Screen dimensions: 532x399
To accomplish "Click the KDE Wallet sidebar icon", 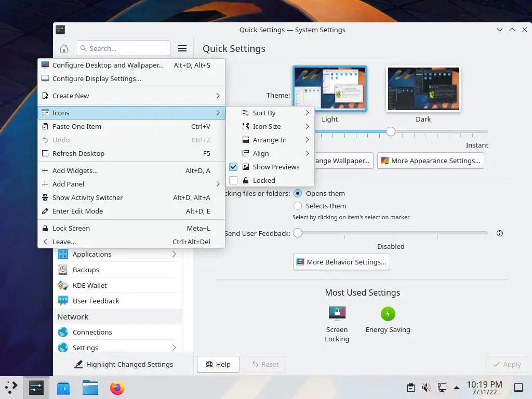I will coord(63,285).
